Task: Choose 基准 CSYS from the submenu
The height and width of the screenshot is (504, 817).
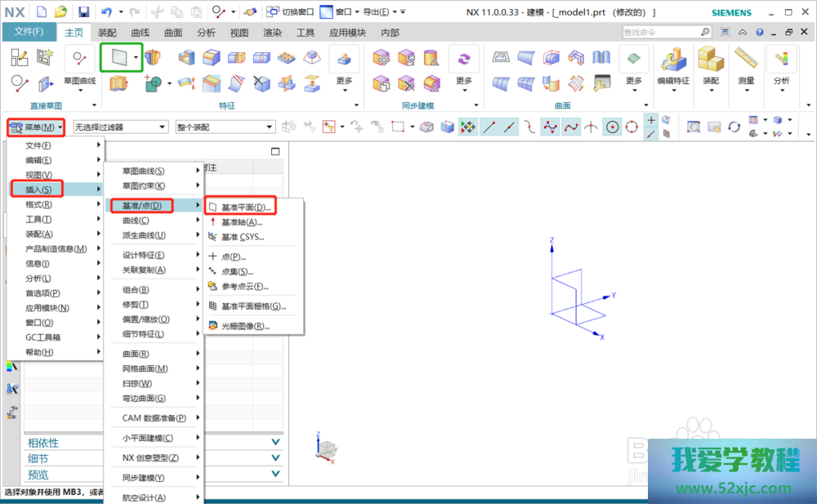Action: (x=243, y=237)
